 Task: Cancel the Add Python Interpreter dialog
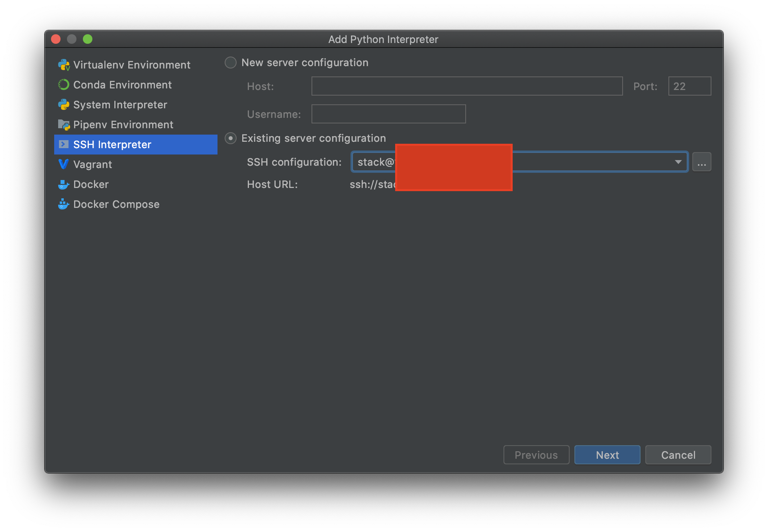tap(678, 455)
